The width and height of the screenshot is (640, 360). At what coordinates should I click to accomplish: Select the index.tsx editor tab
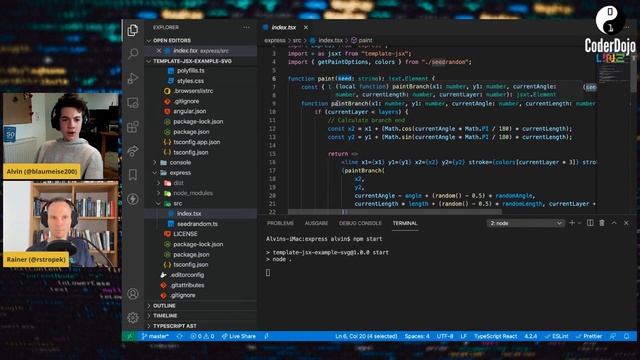(283, 27)
